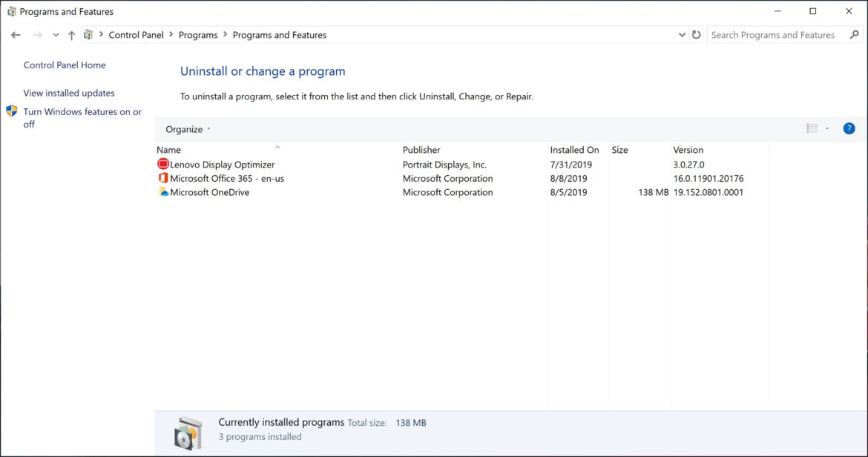The height and width of the screenshot is (457, 868).
Task: Click the search magnifier icon
Action: [x=855, y=35]
